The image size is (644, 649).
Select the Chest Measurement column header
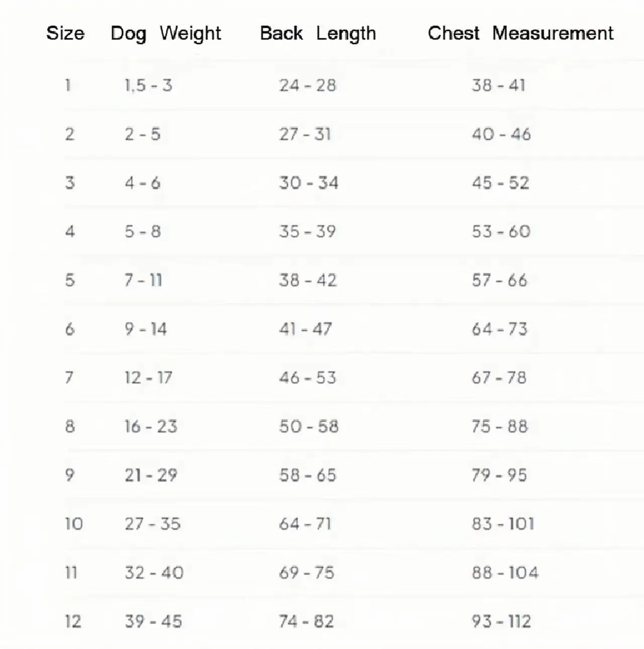click(x=521, y=33)
